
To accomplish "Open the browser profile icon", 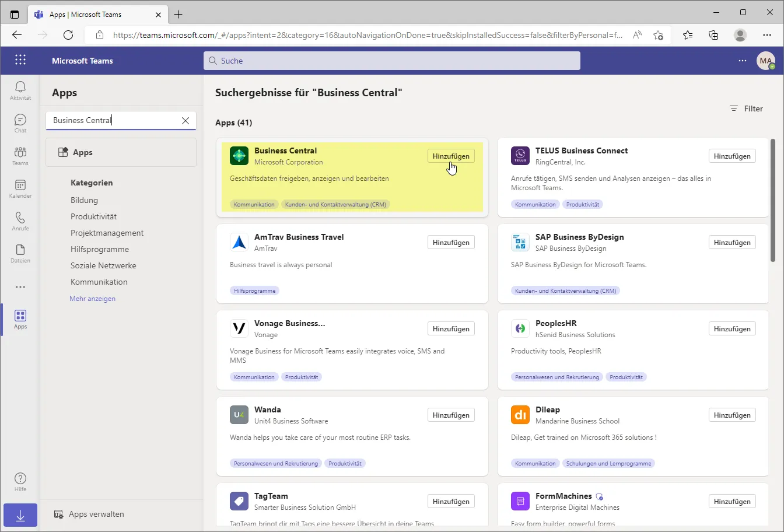I will [740, 35].
